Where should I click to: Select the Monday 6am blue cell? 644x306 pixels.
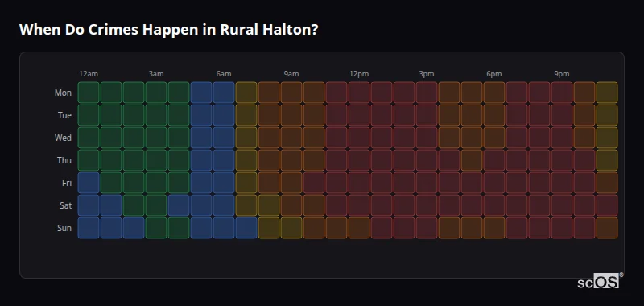click(x=224, y=93)
